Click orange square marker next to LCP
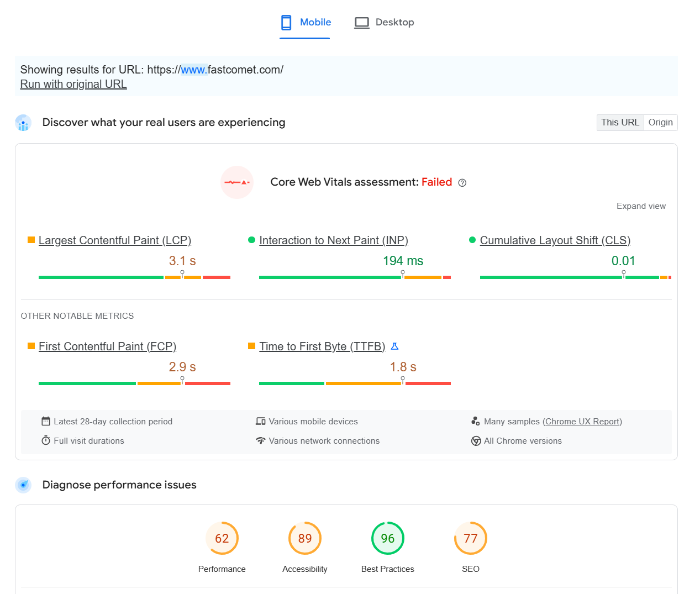Image resolution: width=700 pixels, height=594 pixels. pos(31,240)
